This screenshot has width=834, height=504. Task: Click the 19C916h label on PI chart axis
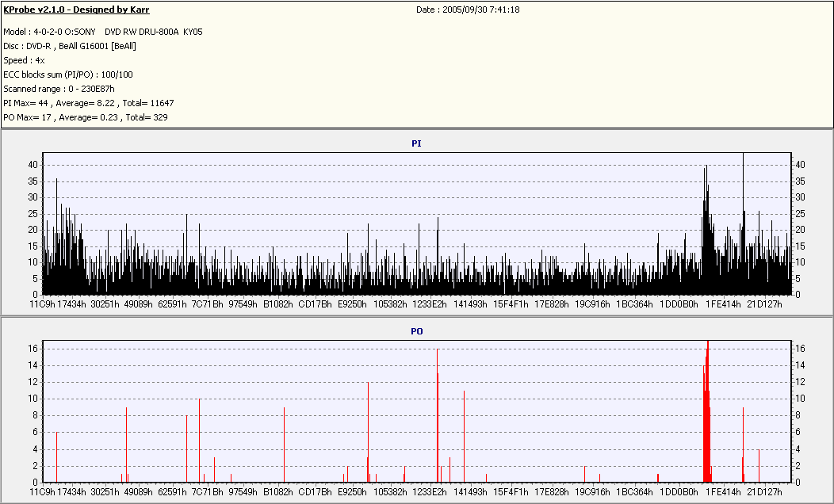point(592,304)
